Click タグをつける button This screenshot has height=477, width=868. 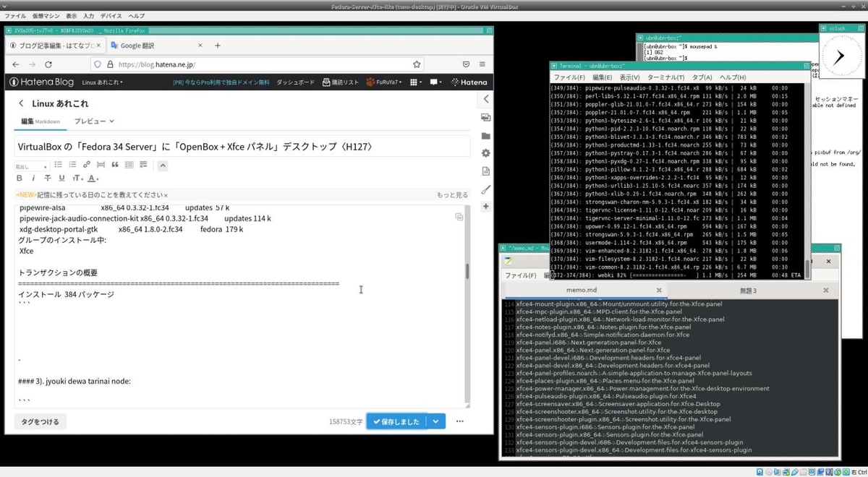pyautogui.click(x=40, y=421)
